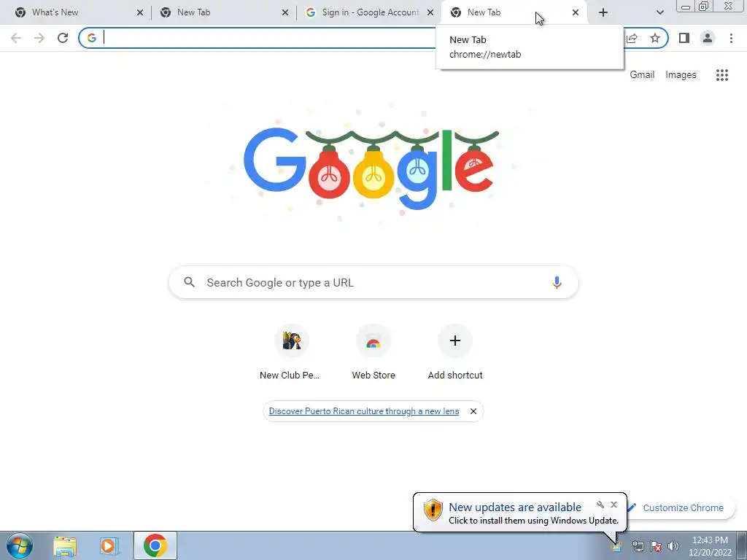Start voice search with the microphone
Screen dimensions: 747x560
[x=557, y=282]
